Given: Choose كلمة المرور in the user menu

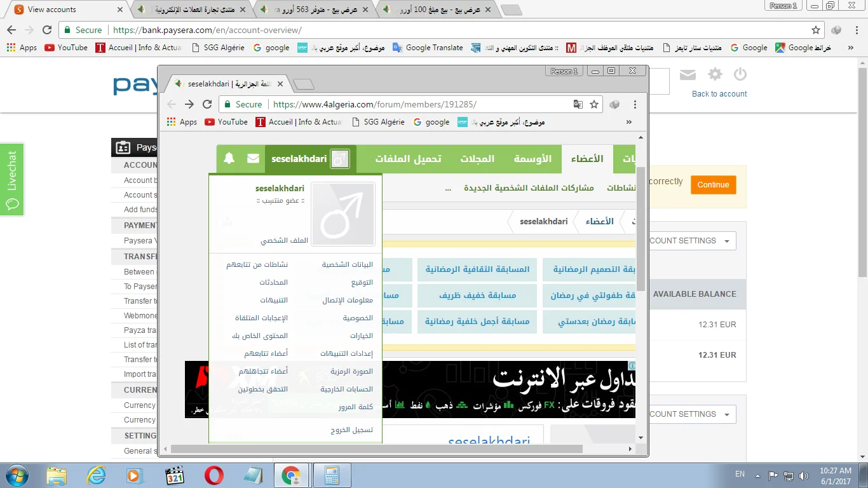Looking at the screenshot, I should [355, 407].
